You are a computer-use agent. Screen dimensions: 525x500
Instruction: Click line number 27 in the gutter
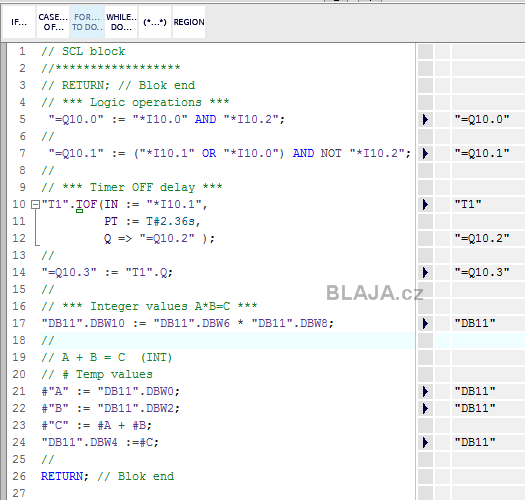tap(19, 493)
